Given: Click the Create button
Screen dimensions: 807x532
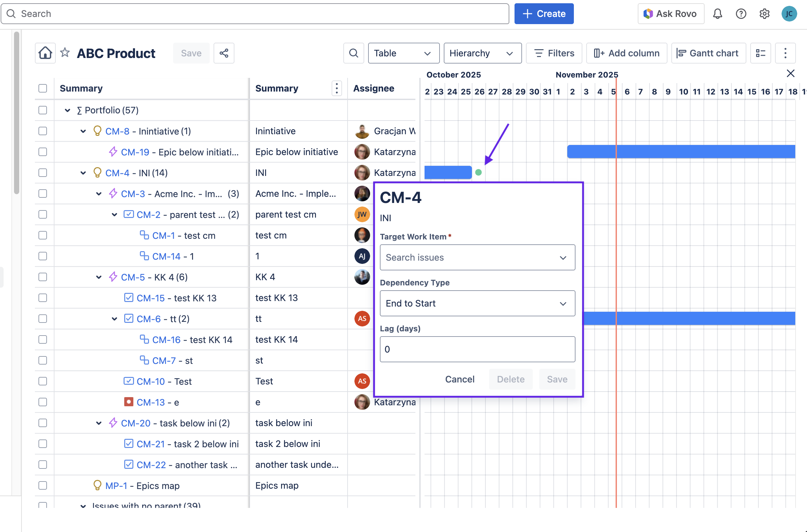Looking at the screenshot, I should [544, 14].
